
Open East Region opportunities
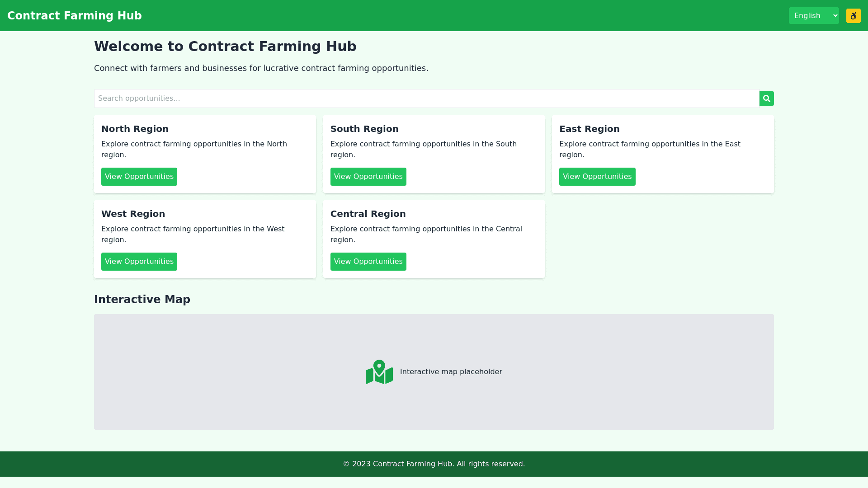coord(597,177)
